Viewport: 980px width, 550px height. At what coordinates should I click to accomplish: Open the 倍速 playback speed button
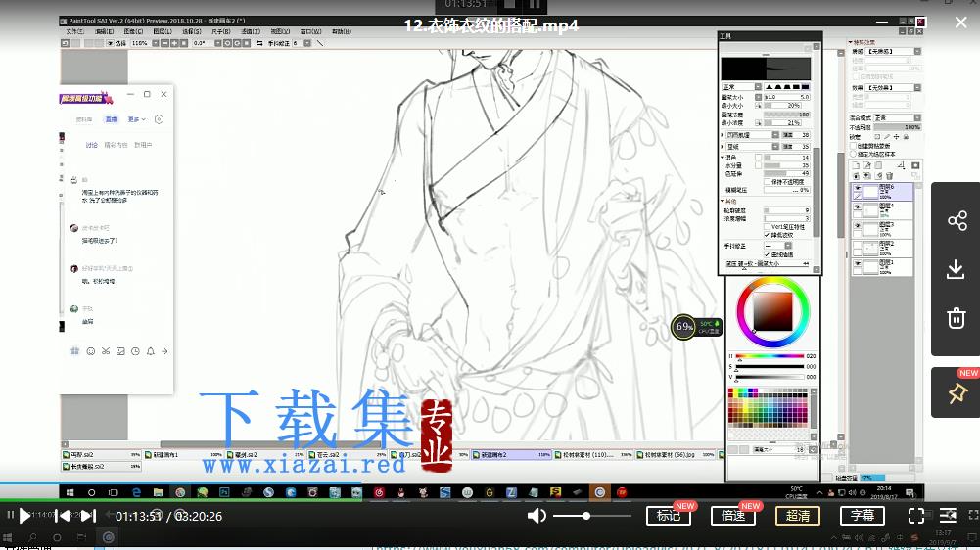pyautogui.click(x=733, y=516)
